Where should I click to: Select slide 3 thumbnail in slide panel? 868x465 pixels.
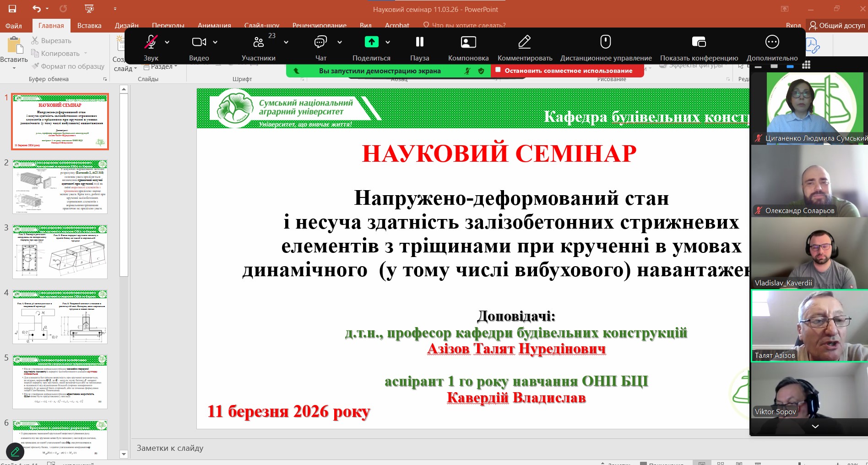coord(60,252)
